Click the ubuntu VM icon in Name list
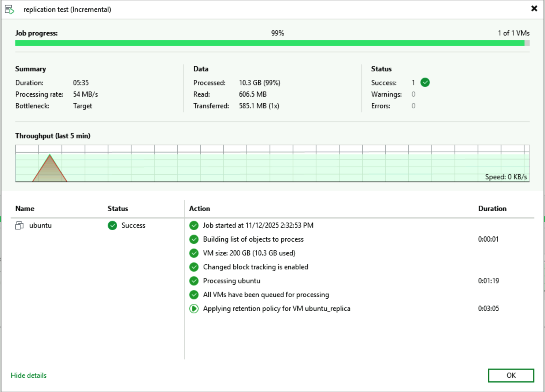The image size is (545, 392). [x=19, y=225]
